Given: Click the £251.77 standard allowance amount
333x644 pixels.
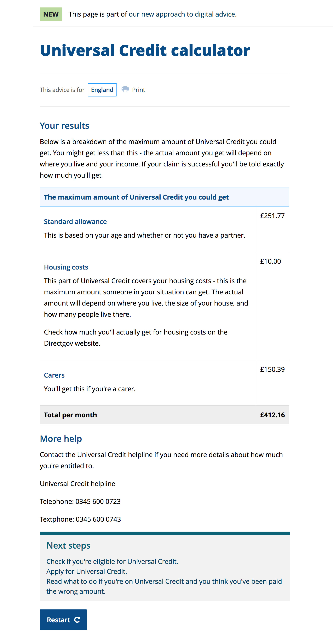Looking at the screenshot, I should tap(272, 216).
